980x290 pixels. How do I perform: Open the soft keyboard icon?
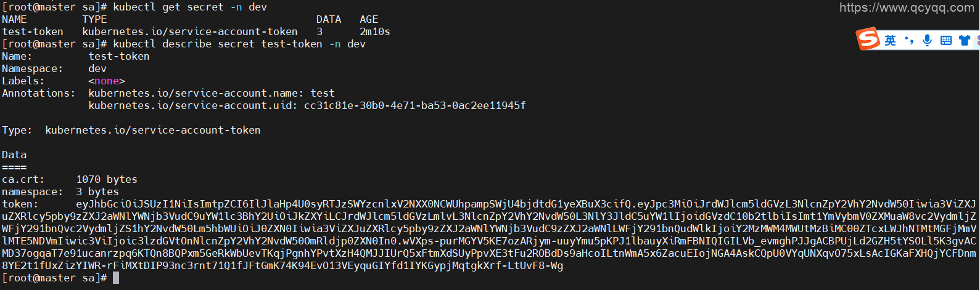946,41
